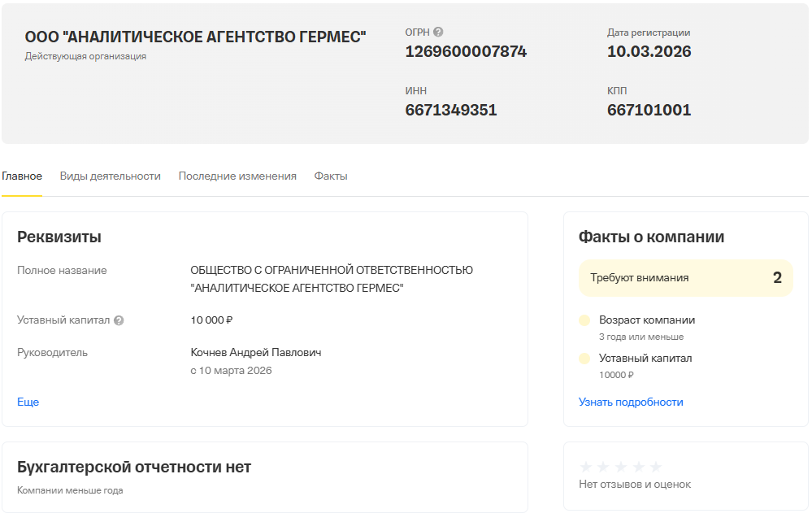Click the 10000 ₽ fact value
The height and width of the screenshot is (522, 812).
point(616,375)
